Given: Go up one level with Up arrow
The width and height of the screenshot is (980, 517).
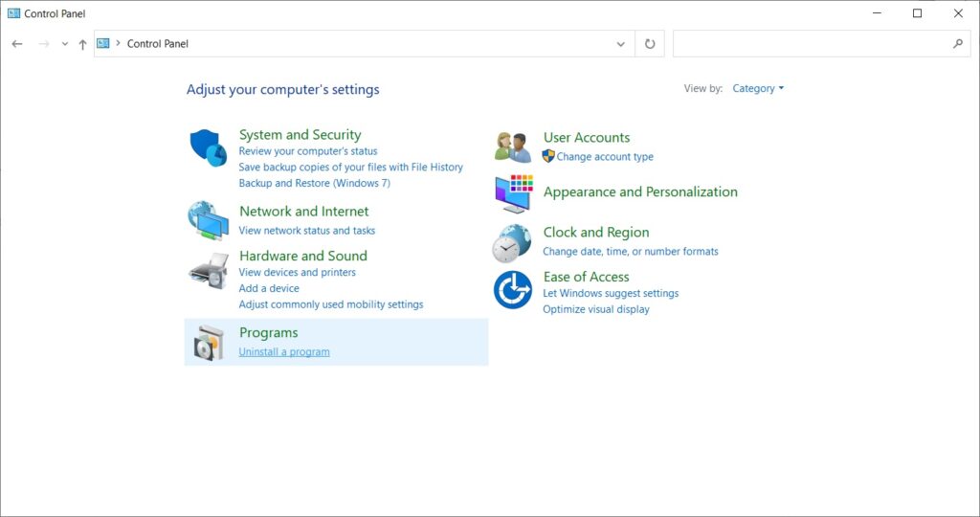Looking at the screenshot, I should pyautogui.click(x=82, y=44).
